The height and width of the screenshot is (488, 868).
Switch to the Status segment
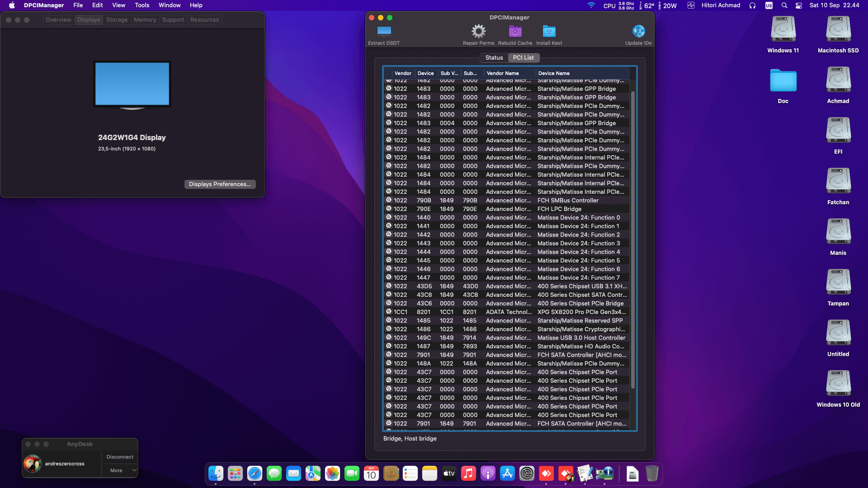(x=494, y=58)
